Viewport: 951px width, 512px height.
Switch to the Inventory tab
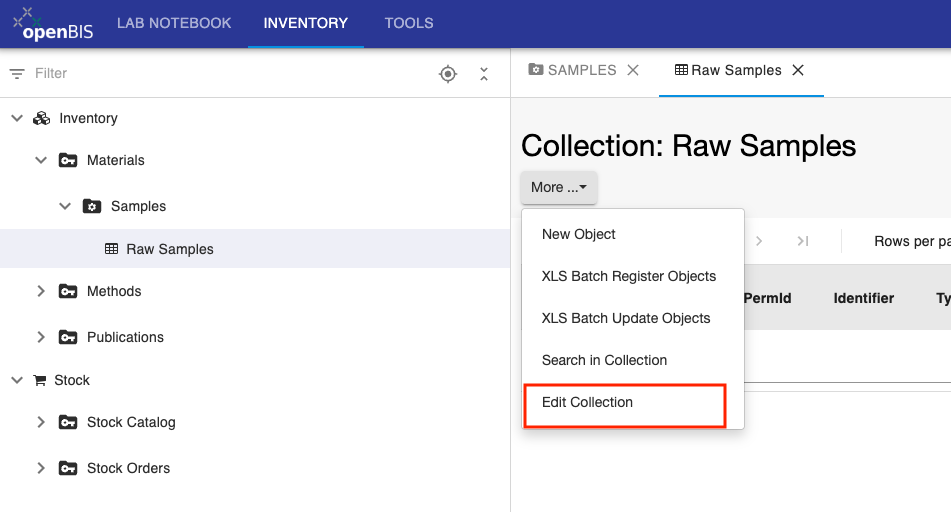(x=306, y=23)
